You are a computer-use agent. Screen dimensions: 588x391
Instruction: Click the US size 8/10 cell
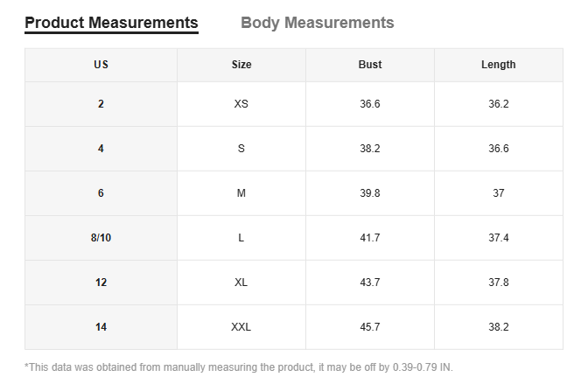tap(101, 238)
